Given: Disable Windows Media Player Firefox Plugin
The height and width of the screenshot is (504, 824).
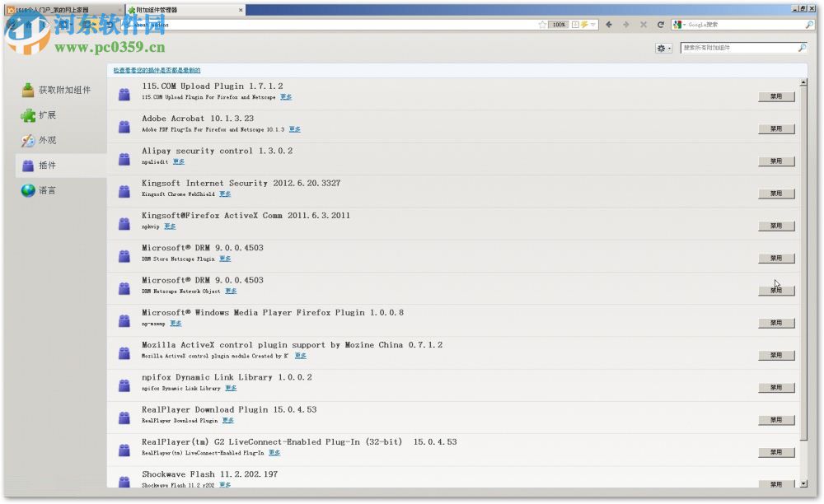Looking at the screenshot, I should pos(776,324).
